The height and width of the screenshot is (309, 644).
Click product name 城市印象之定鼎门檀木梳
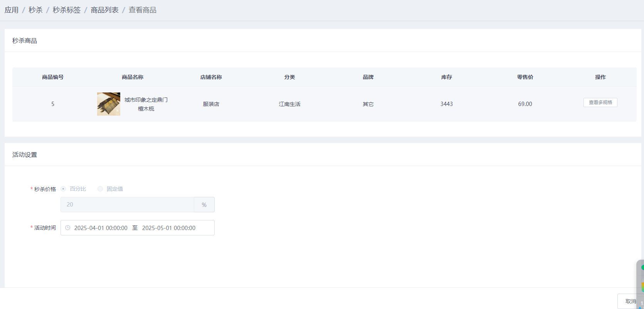[146, 104]
